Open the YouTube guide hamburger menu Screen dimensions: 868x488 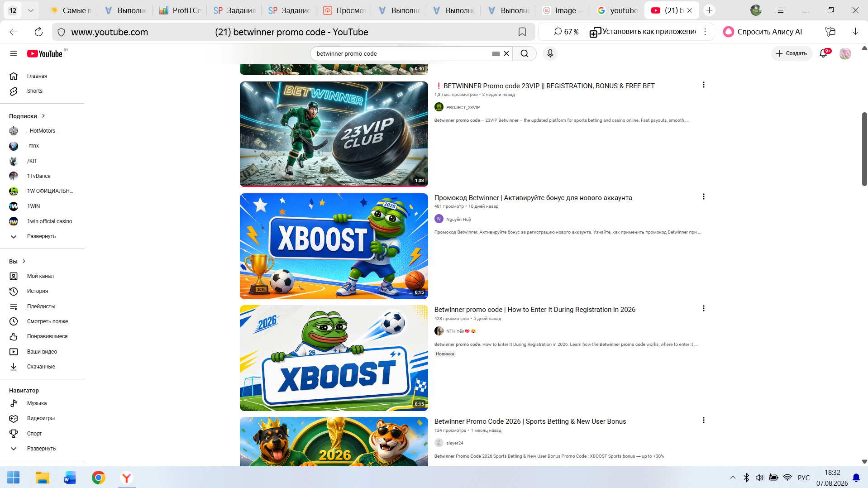click(x=14, y=53)
